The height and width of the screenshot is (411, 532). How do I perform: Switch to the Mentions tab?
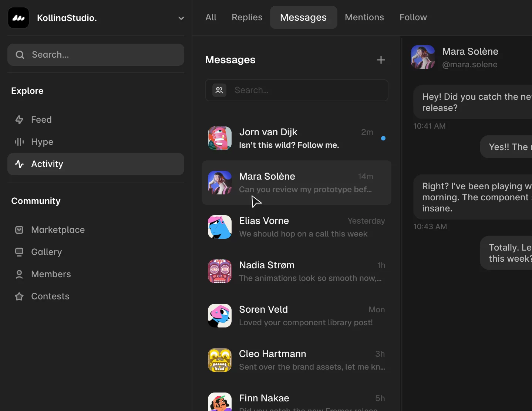(x=364, y=17)
